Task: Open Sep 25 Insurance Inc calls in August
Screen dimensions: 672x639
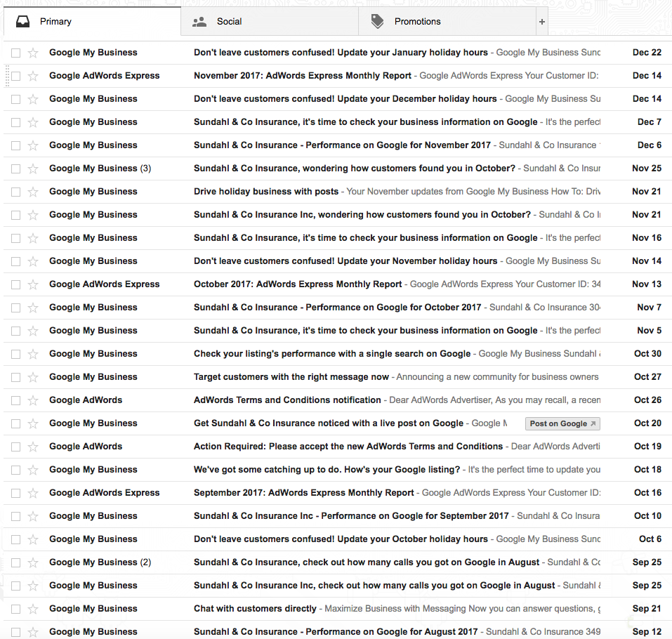Action: 374,586
